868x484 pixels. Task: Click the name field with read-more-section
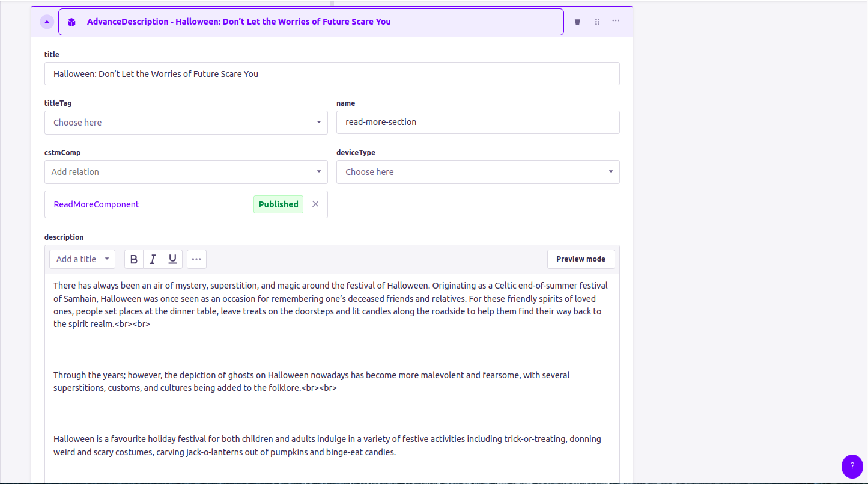click(478, 123)
